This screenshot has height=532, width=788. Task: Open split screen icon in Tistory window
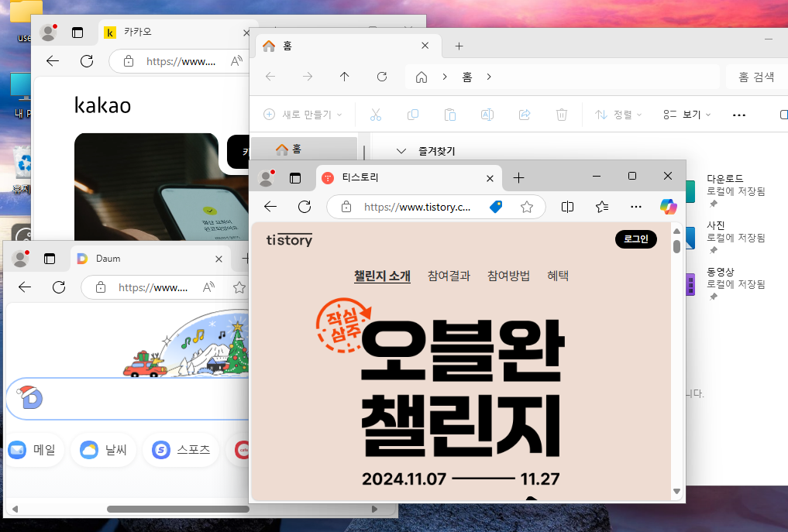[x=567, y=207]
